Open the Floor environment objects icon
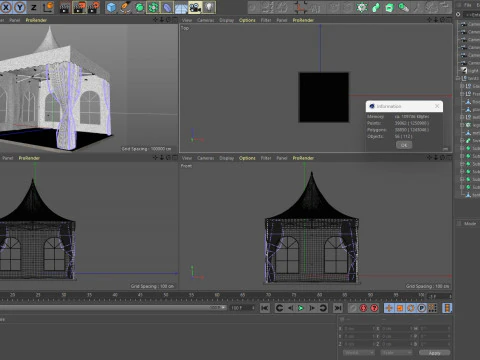Screen dimensions: 480x360 [x=181, y=7]
